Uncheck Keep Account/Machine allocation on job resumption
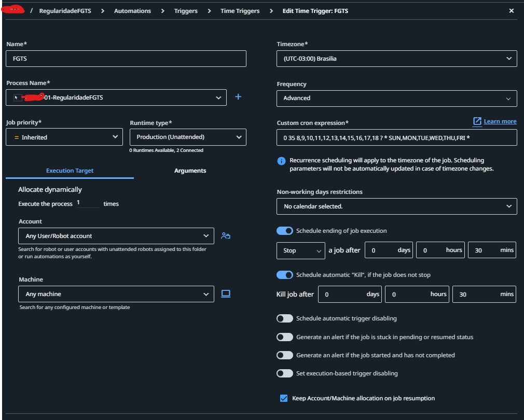The image size is (524, 420). 284,398
